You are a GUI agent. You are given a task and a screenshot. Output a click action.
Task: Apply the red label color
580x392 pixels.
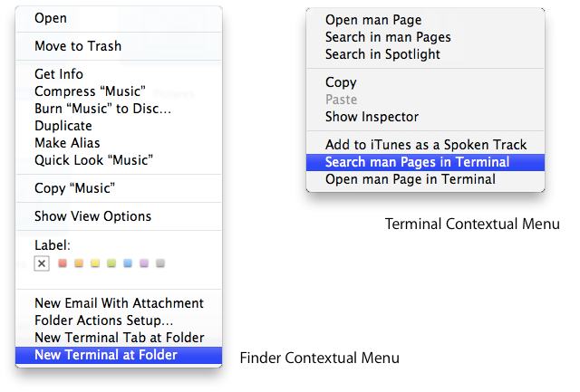point(63,263)
